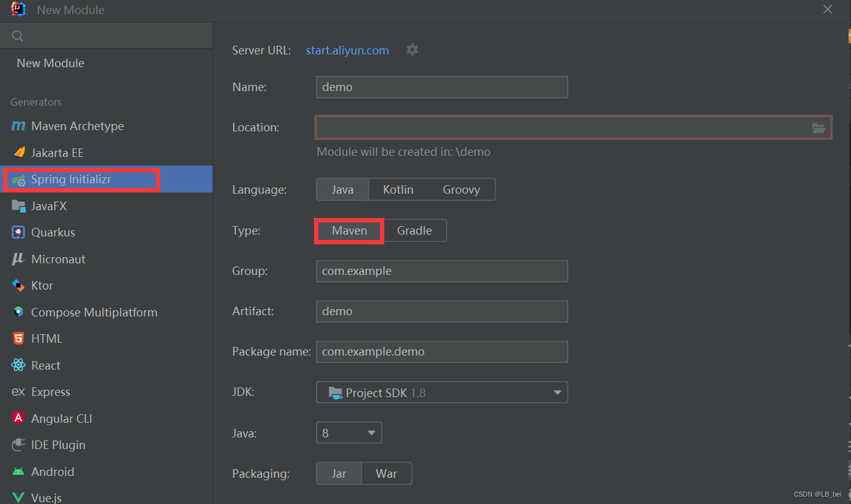Viewport: 851px width, 504px height.
Task: Select the Angular CLI generator row
Action: (106, 418)
